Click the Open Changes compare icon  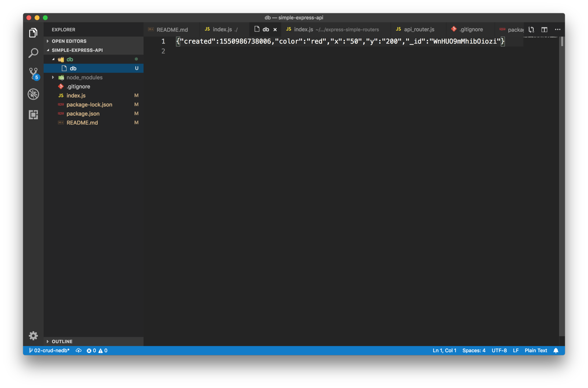(531, 29)
